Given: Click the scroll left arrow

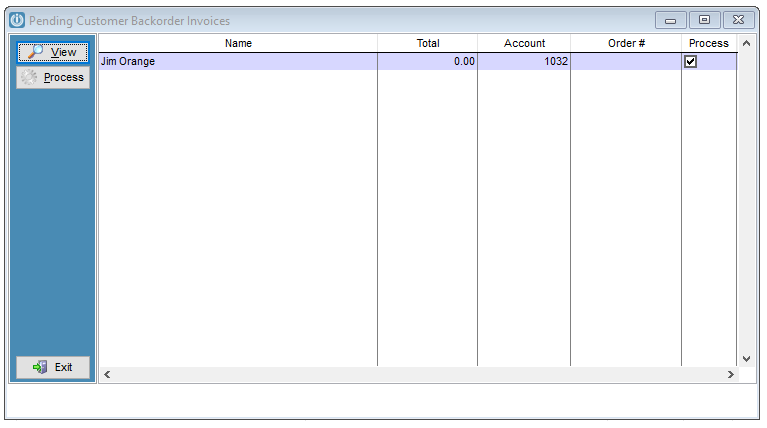Looking at the screenshot, I should point(107,375).
